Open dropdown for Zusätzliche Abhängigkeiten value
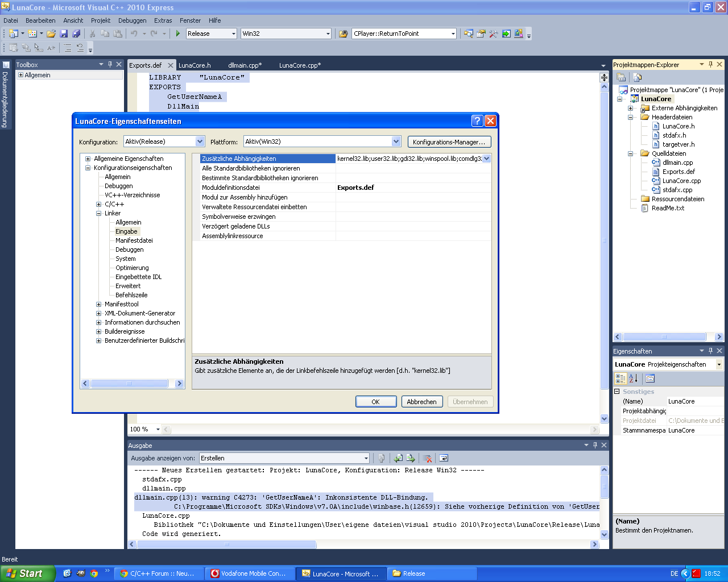The image size is (728, 582). coord(486,159)
